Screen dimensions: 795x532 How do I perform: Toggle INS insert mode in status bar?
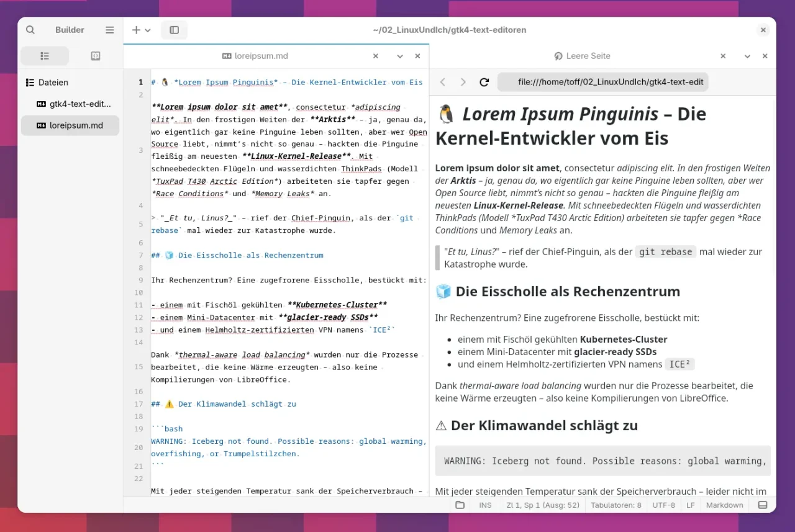click(485, 505)
